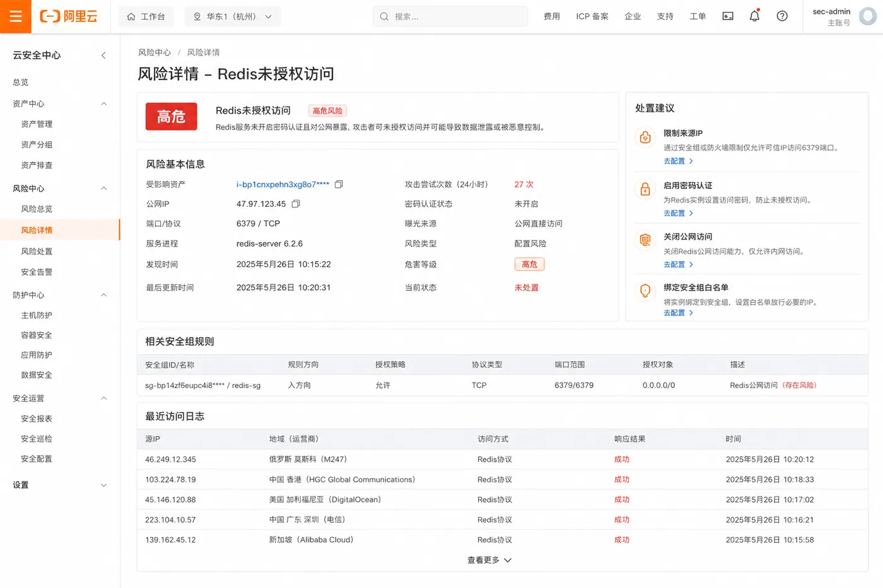This screenshot has width=883, height=588.
Task: Click the 未处置 status value
Action: (x=527, y=288)
